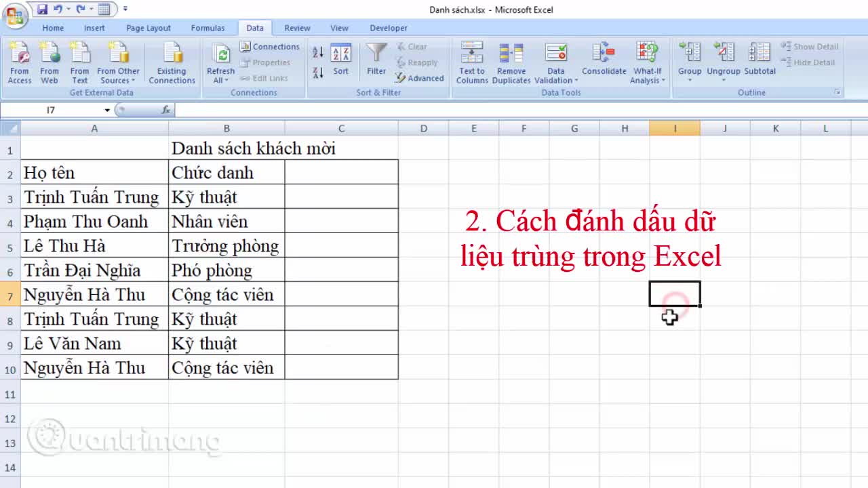Select Trịnh Tuấn Trung in row 8
Image resolution: width=868 pixels, height=488 pixels.
point(94,319)
